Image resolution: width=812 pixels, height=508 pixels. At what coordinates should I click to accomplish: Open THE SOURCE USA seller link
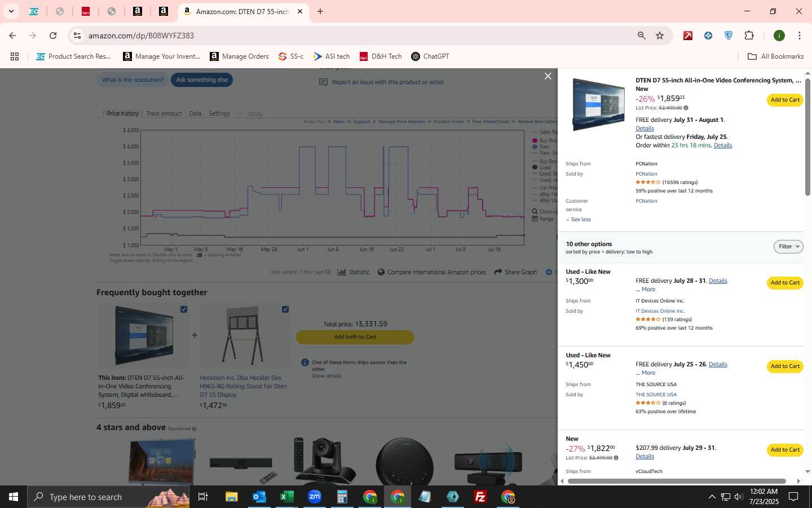pyautogui.click(x=656, y=395)
